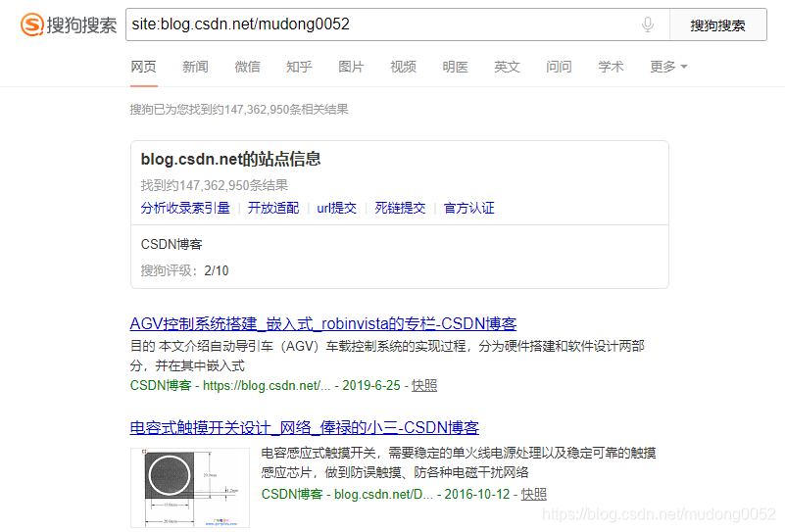Open the url提交 link
The width and height of the screenshot is (785, 532).
(337, 208)
